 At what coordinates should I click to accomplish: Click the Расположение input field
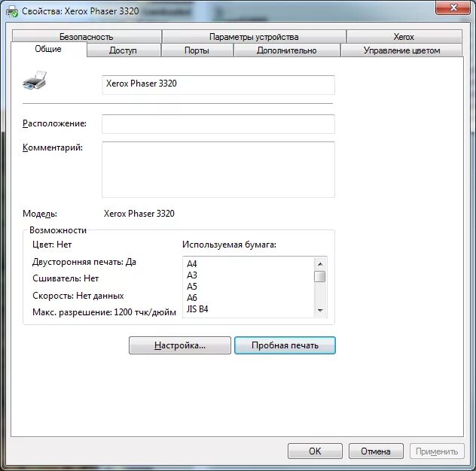point(218,123)
